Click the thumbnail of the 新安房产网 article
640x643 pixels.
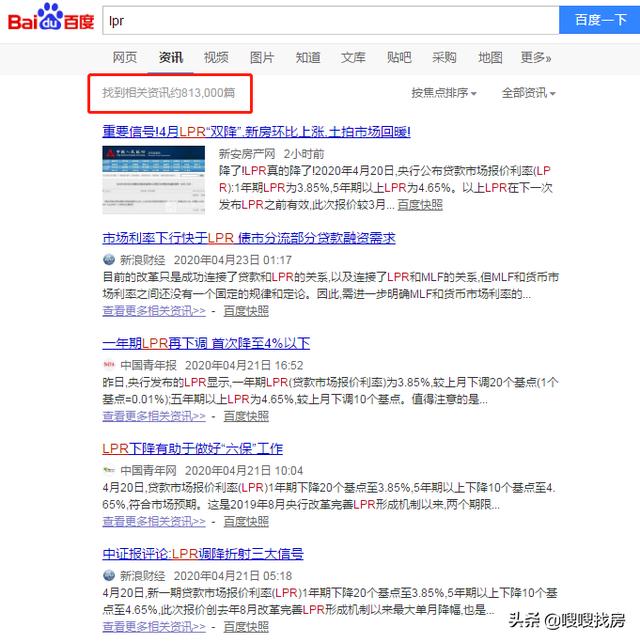tap(153, 180)
